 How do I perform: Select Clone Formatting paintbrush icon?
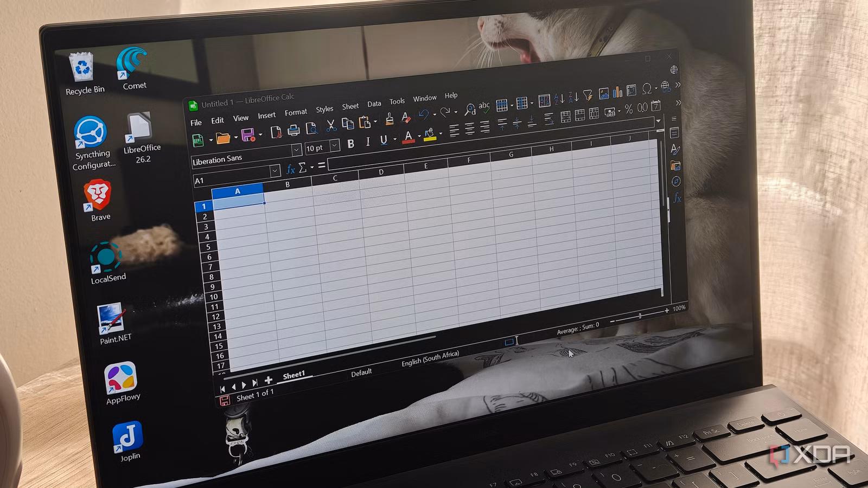coord(389,119)
